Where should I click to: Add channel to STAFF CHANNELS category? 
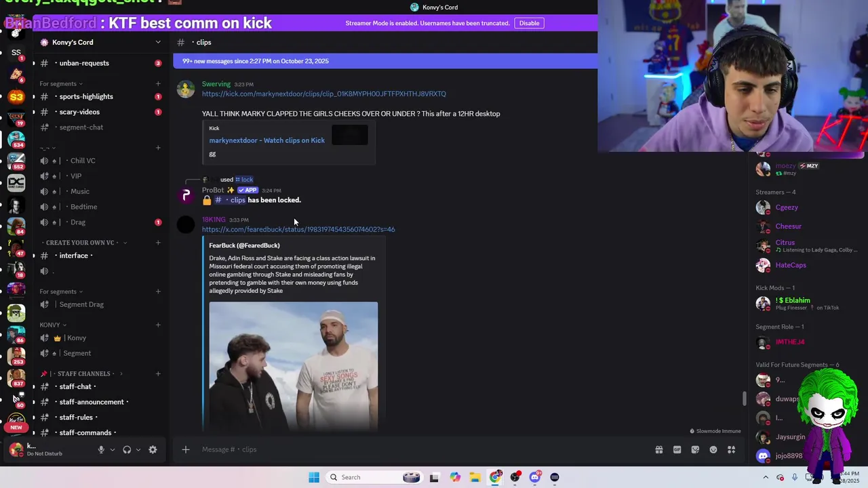click(158, 373)
